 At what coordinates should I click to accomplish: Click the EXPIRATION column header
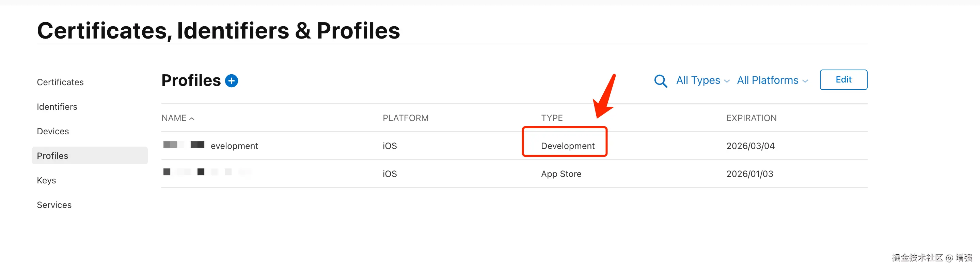pyautogui.click(x=751, y=118)
